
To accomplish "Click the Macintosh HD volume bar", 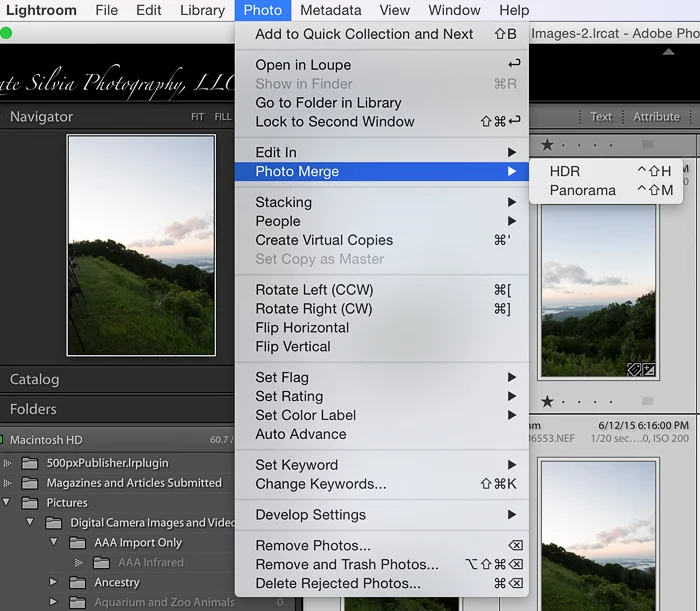I will (x=117, y=440).
